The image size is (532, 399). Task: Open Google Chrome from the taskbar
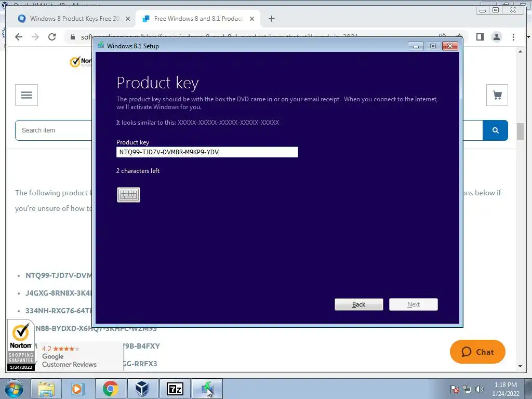(x=110, y=389)
